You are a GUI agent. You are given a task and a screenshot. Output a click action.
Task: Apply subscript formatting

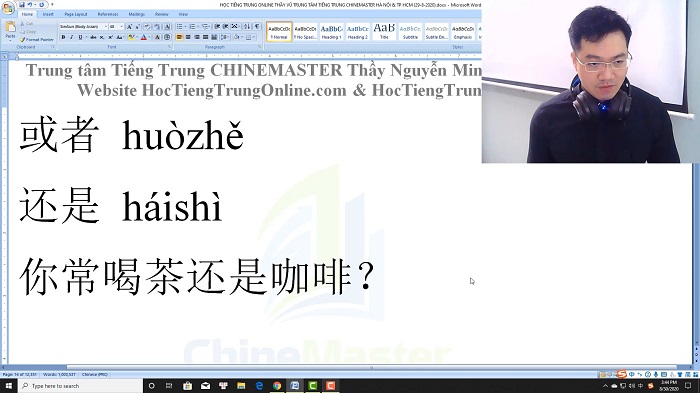[x=102, y=37]
